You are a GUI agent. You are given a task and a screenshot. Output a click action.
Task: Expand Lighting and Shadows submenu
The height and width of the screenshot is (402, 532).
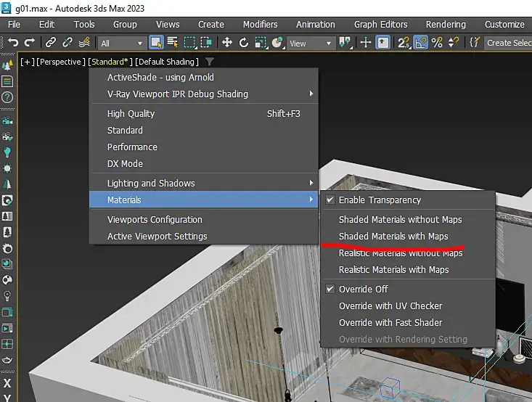(203, 183)
